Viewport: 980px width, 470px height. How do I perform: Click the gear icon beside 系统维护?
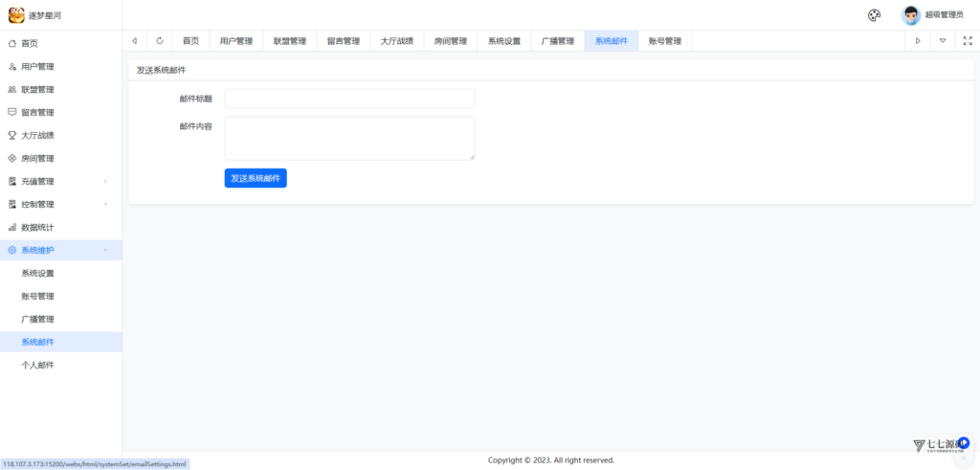click(x=11, y=250)
